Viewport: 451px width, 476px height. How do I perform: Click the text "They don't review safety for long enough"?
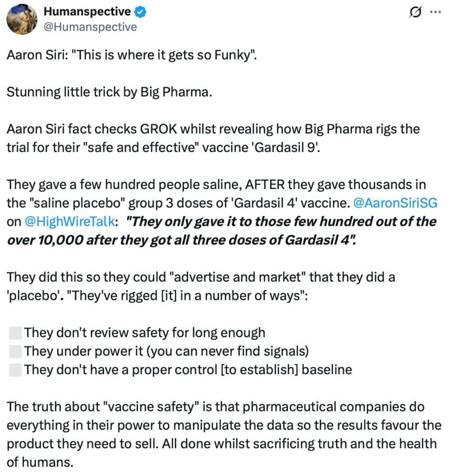[x=144, y=332]
